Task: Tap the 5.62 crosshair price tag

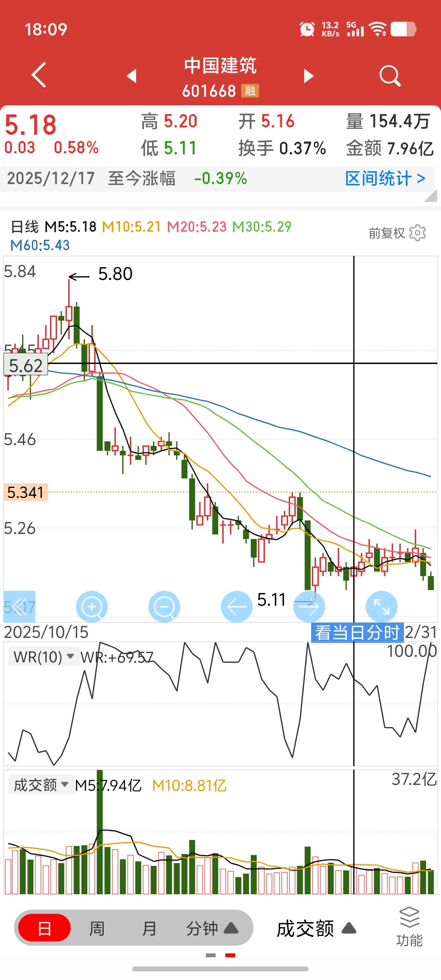Action: pyautogui.click(x=26, y=364)
